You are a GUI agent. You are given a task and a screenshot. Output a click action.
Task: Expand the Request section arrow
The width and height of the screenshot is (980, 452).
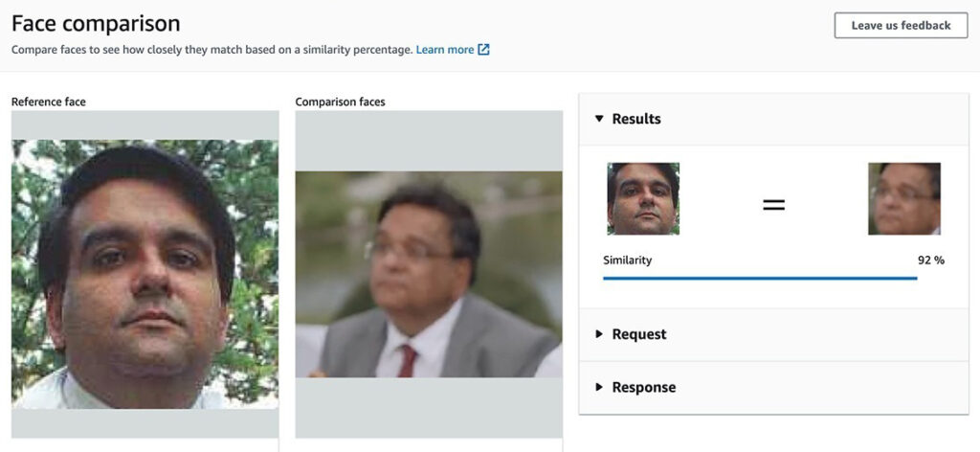coord(599,334)
